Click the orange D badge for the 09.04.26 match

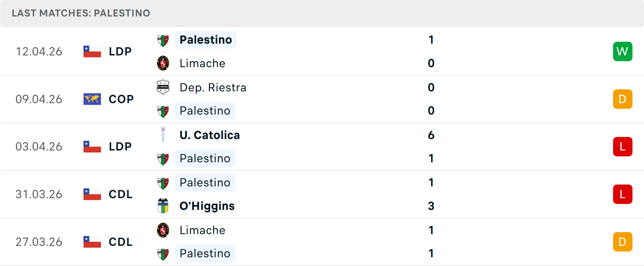[x=623, y=99]
